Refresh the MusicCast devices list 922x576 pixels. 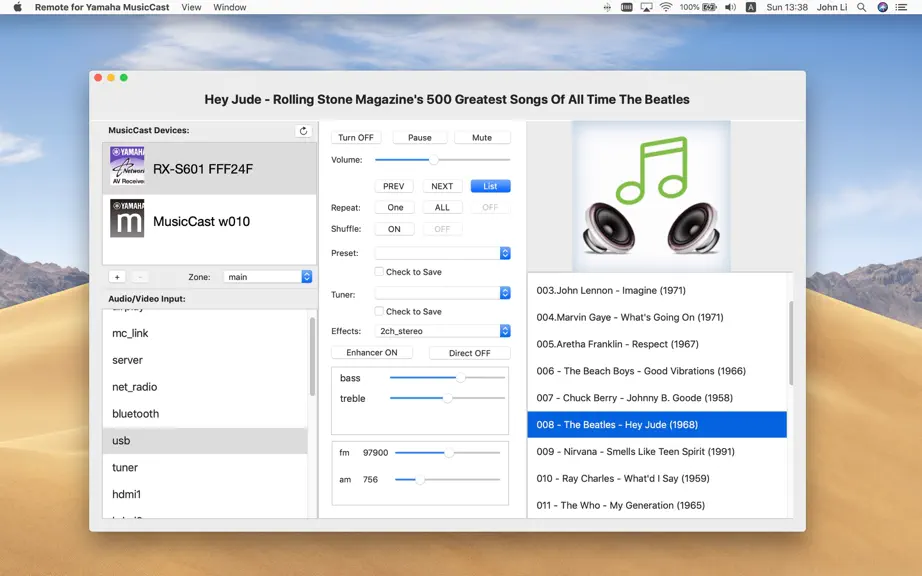pos(303,130)
